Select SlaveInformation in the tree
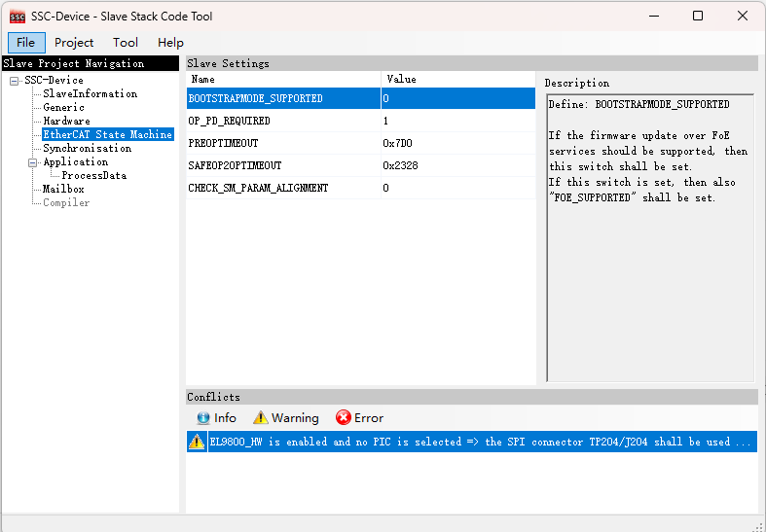This screenshot has height=532, width=766. 91,93
